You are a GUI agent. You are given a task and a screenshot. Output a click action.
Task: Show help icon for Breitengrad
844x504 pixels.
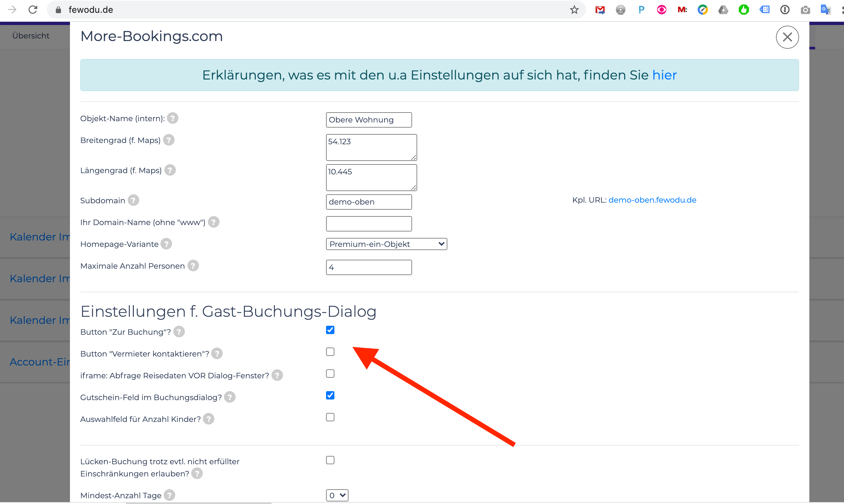pos(168,140)
